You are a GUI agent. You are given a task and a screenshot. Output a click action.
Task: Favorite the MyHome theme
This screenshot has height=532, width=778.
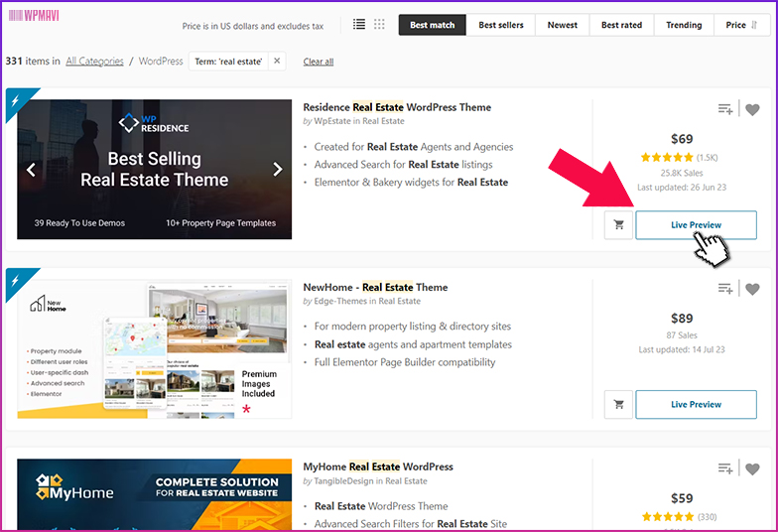point(752,468)
